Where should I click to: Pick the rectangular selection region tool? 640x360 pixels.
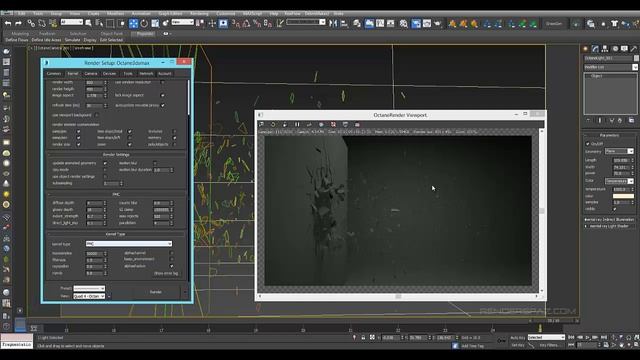coord(110,23)
